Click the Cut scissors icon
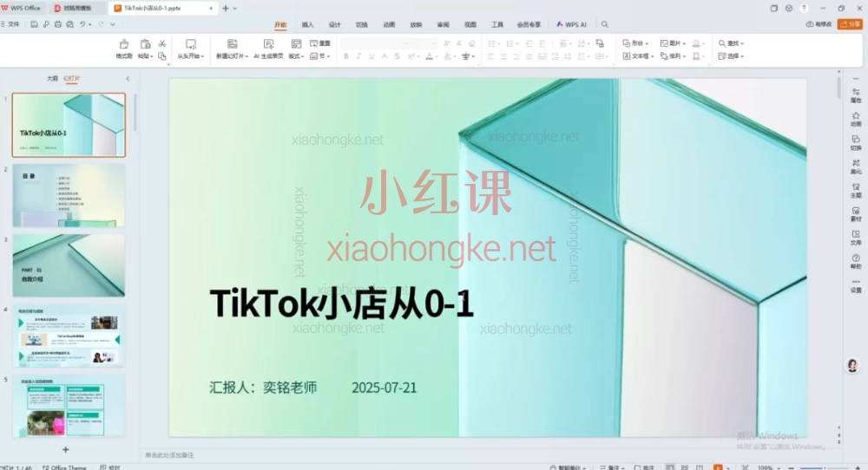This screenshot has height=470, width=868. coord(162,43)
